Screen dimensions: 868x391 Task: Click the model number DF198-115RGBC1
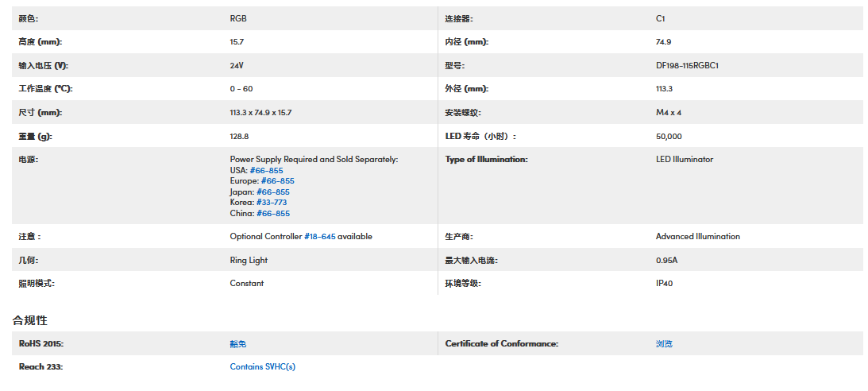[x=687, y=66]
